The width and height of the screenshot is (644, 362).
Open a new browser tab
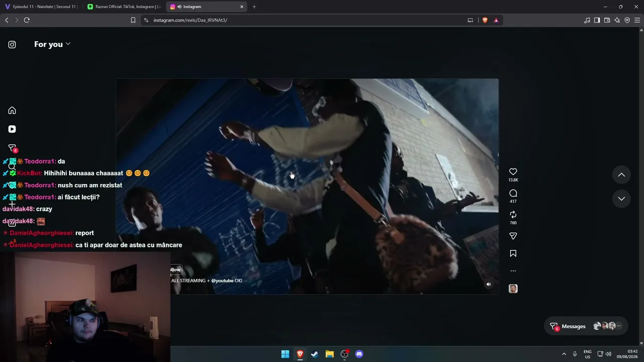pos(254,7)
